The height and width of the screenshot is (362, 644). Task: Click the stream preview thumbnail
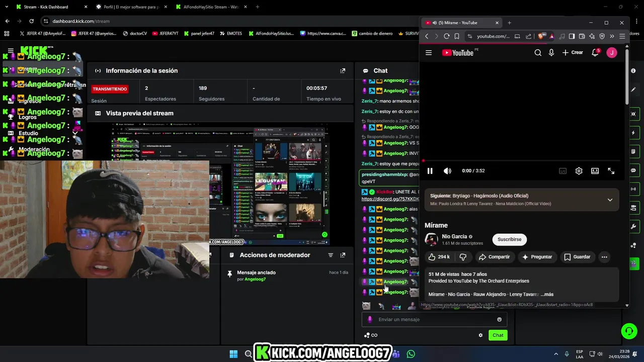pyautogui.click(x=220, y=184)
